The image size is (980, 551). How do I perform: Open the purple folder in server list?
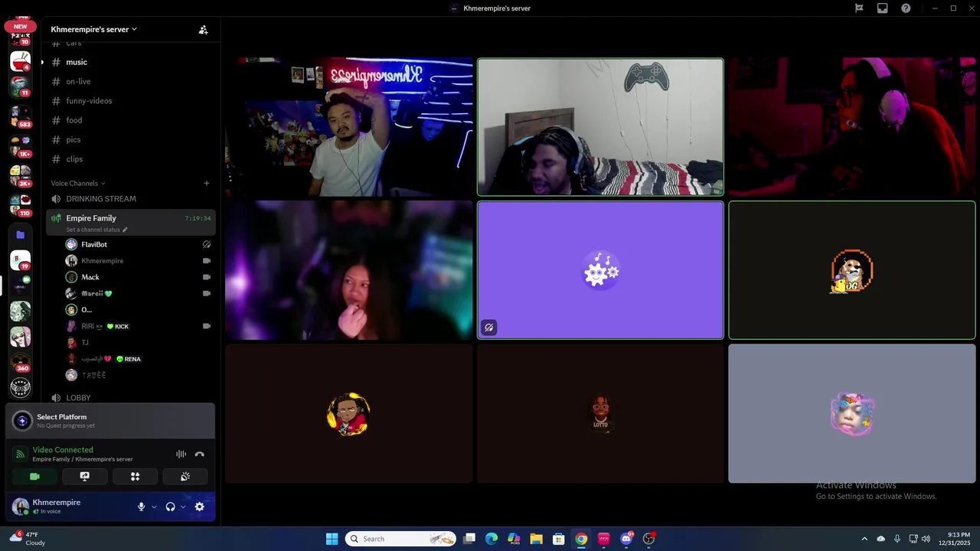(21, 235)
